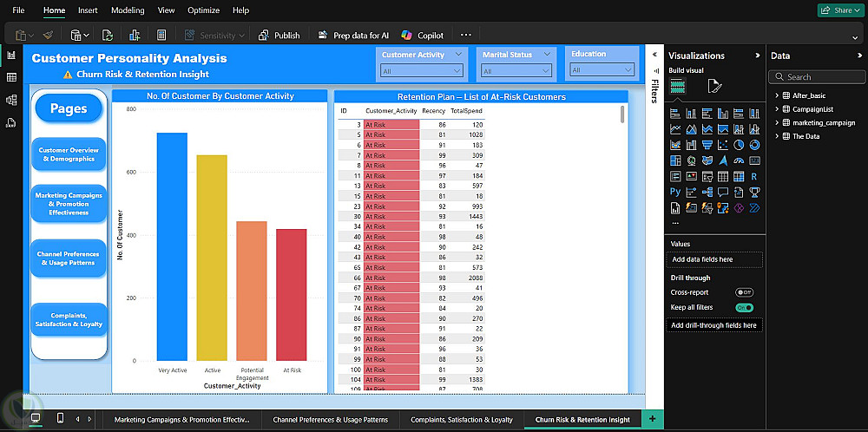
Task: Switch to Channel Preferences & Usage Patterns tab
Action: (x=331, y=420)
